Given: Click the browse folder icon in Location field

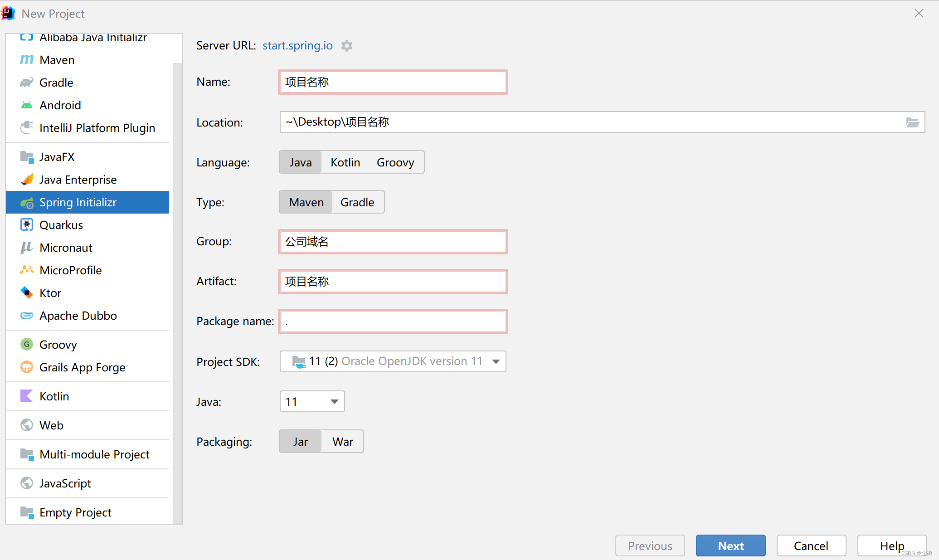Looking at the screenshot, I should pos(912,122).
